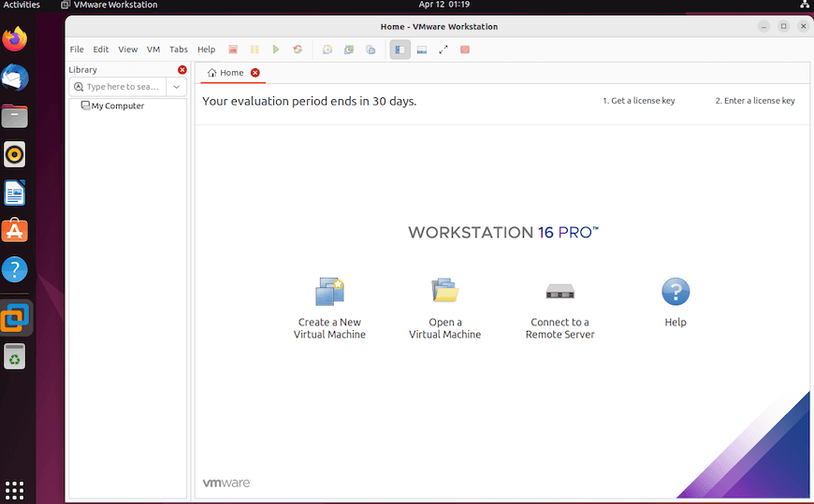814x504 pixels.
Task: Click the evaluation period ends text
Action: tap(310, 101)
